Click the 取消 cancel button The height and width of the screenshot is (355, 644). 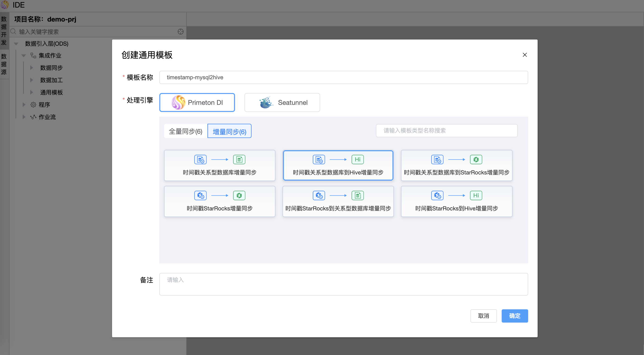pos(483,316)
